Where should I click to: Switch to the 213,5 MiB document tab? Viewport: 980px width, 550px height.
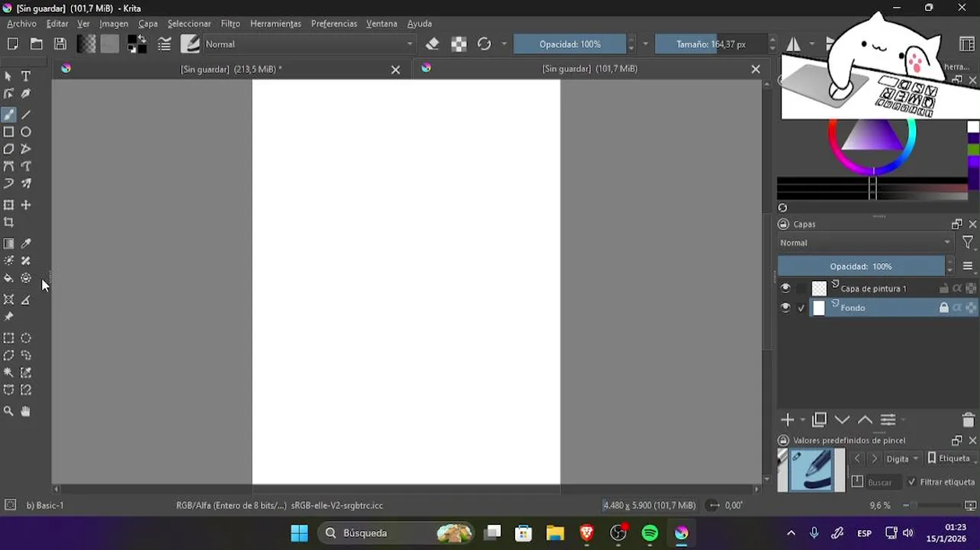[x=230, y=70]
